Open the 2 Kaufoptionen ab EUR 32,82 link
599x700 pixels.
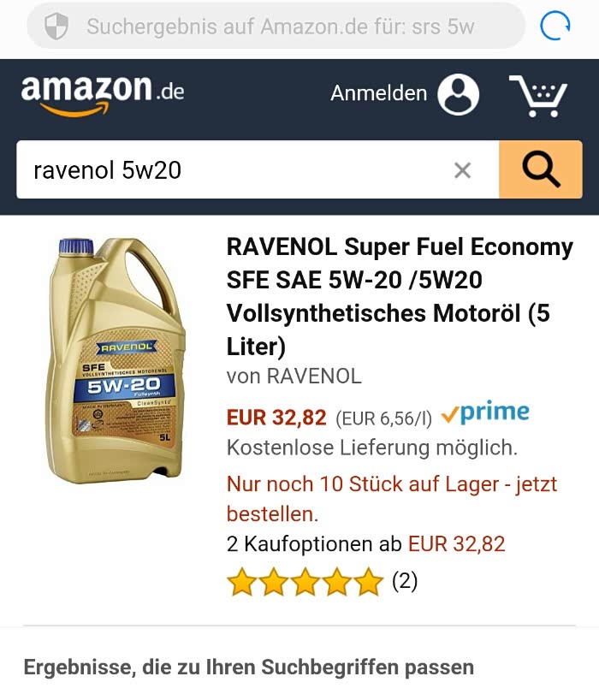(365, 544)
